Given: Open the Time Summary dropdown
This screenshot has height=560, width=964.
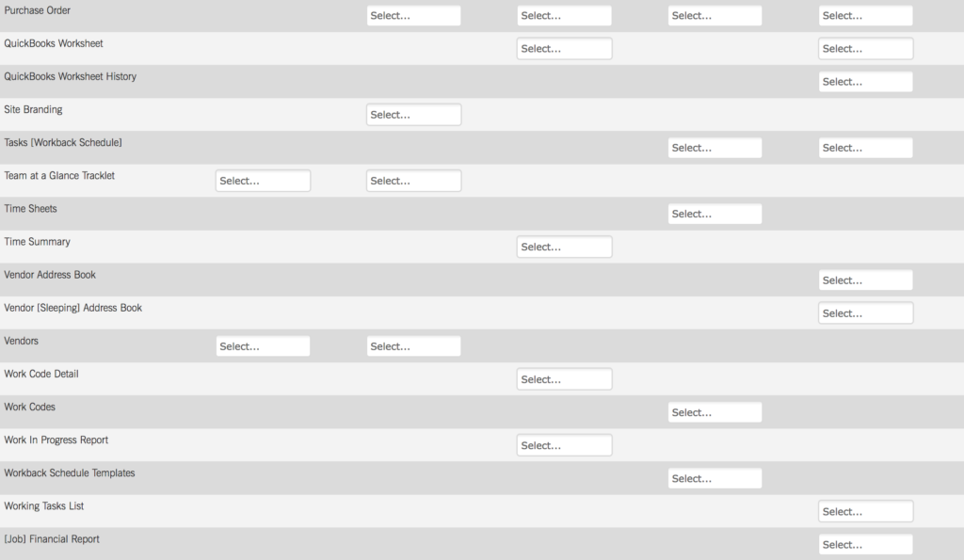Looking at the screenshot, I should click(x=564, y=246).
